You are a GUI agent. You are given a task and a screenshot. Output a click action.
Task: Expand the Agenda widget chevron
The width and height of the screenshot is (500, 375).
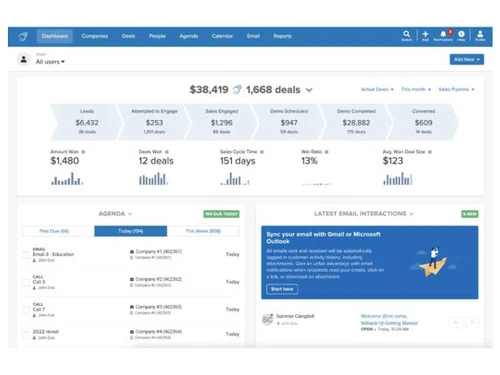(130, 214)
